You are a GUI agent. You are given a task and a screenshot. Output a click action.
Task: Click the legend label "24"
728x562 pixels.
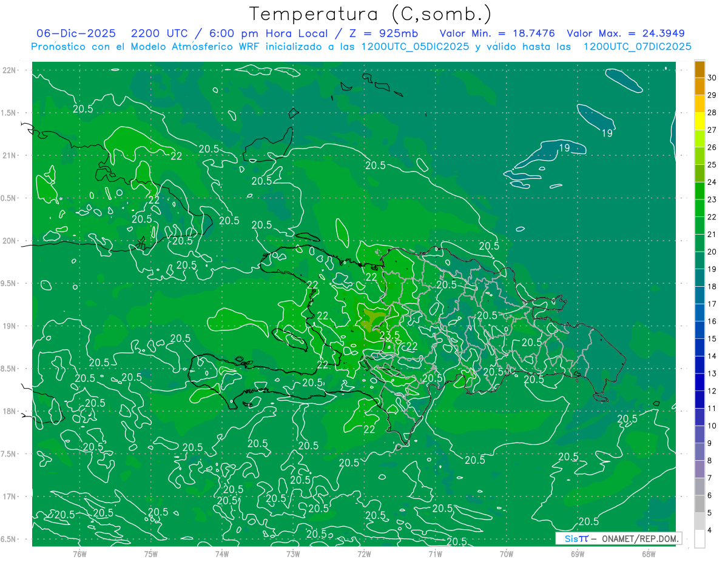click(713, 181)
